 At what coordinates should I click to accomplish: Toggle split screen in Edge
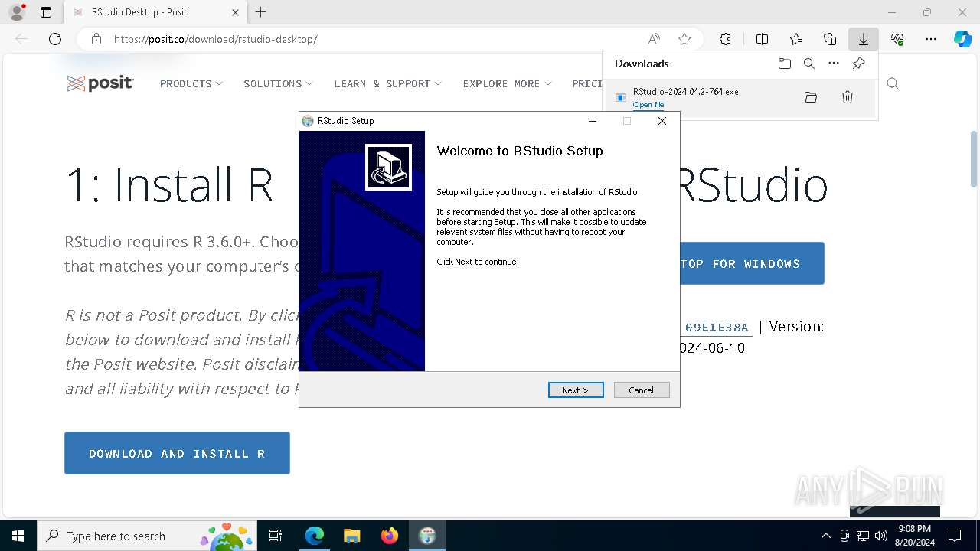point(762,39)
